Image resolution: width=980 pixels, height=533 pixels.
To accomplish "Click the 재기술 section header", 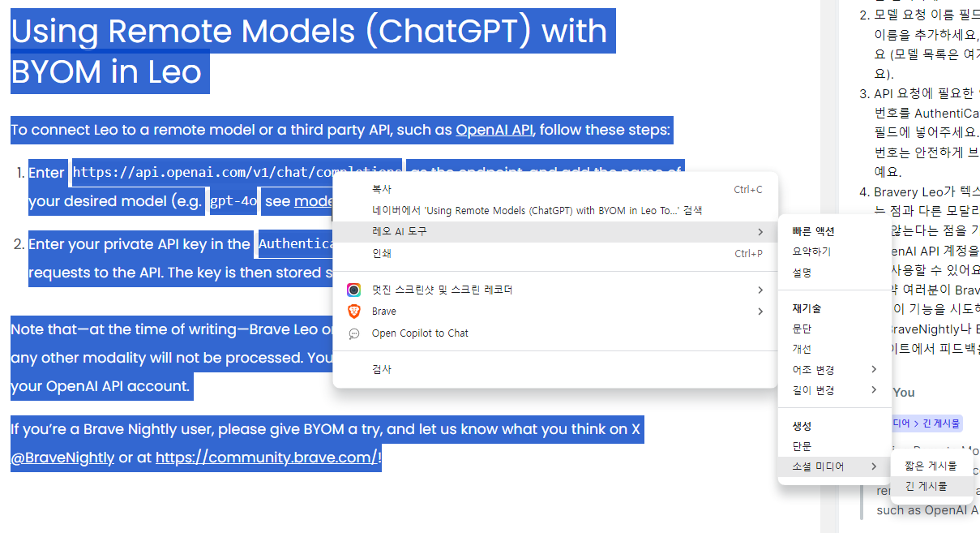I will point(807,309).
